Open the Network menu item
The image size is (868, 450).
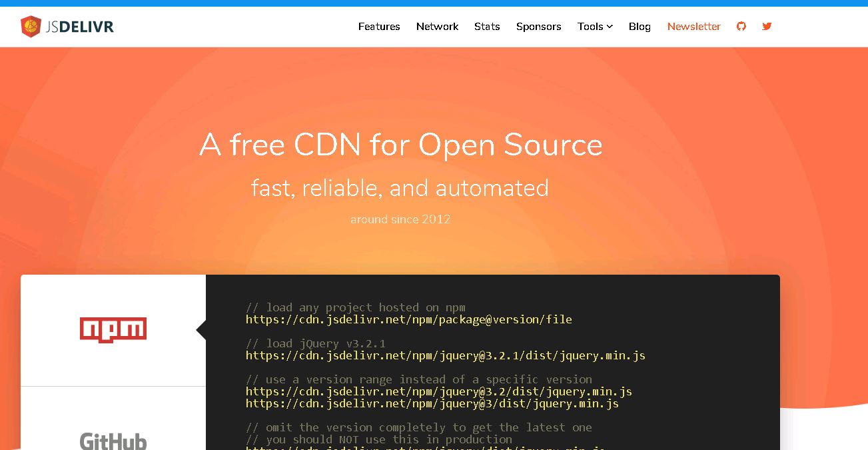(x=437, y=27)
